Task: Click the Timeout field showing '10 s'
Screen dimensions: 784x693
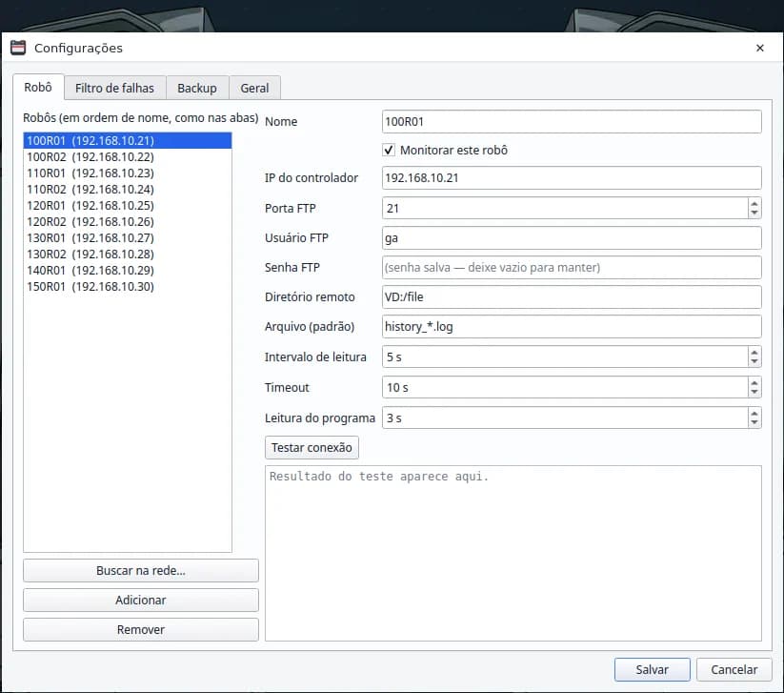Action: 565,387
